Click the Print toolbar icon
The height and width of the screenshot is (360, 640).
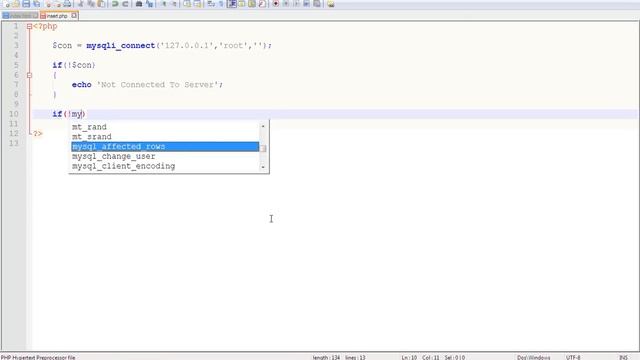[x=67, y=4]
